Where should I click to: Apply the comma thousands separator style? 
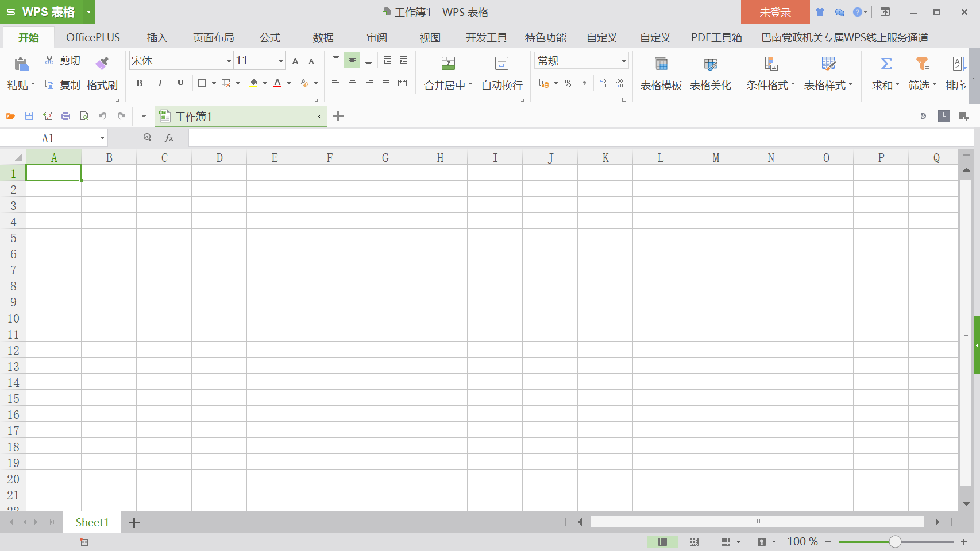(x=584, y=83)
